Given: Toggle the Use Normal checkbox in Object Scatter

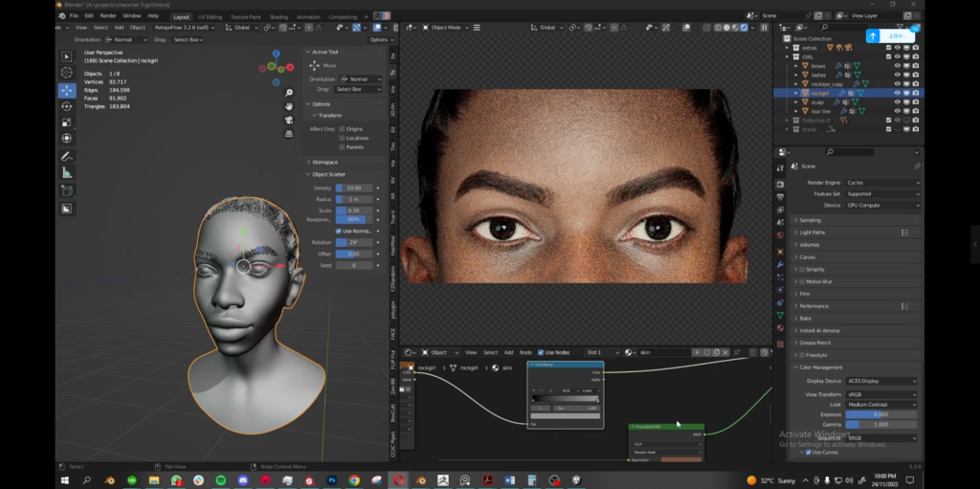Looking at the screenshot, I should coord(339,231).
